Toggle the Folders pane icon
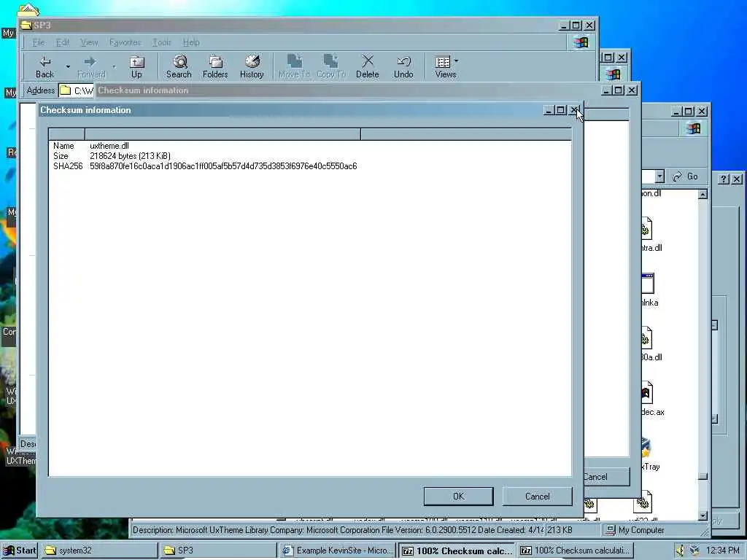The image size is (747, 560). [215, 66]
